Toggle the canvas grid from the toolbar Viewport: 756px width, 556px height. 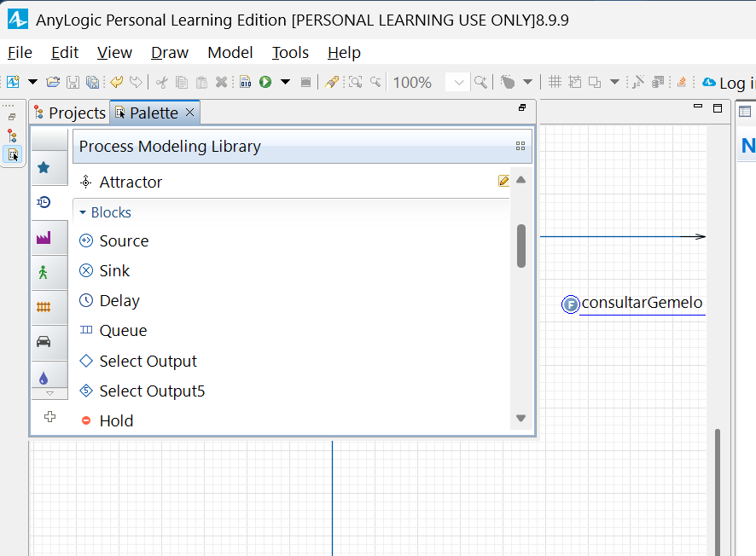pyautogui.click(x=555, y=82)
